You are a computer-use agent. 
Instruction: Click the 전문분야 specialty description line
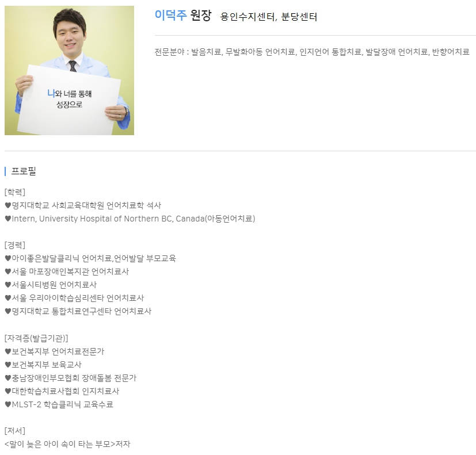[x=312, y=52]
